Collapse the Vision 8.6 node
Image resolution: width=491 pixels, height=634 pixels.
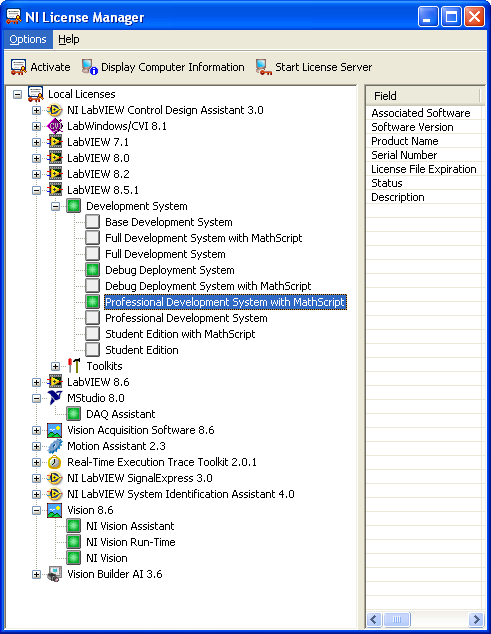click(36, 510)
